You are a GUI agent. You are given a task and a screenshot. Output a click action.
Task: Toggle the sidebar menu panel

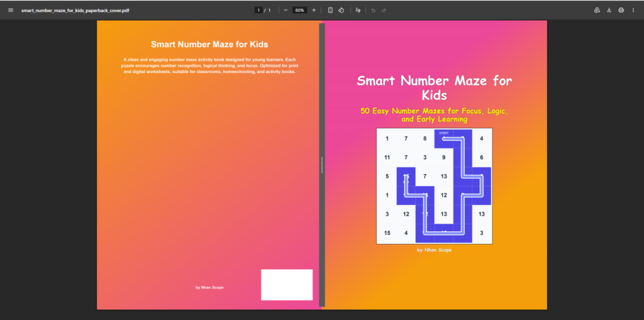pyautogui.click(x=10, y=10)
